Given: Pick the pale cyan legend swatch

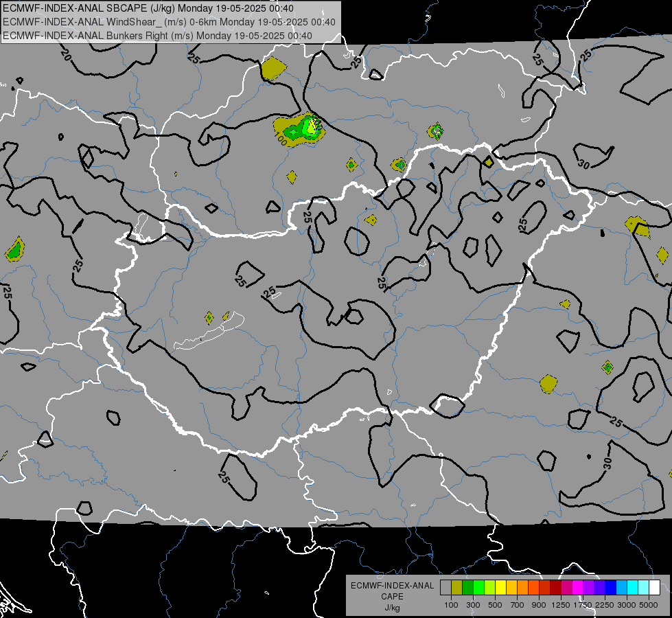Looking at the screenshot, I should point(643,588).
